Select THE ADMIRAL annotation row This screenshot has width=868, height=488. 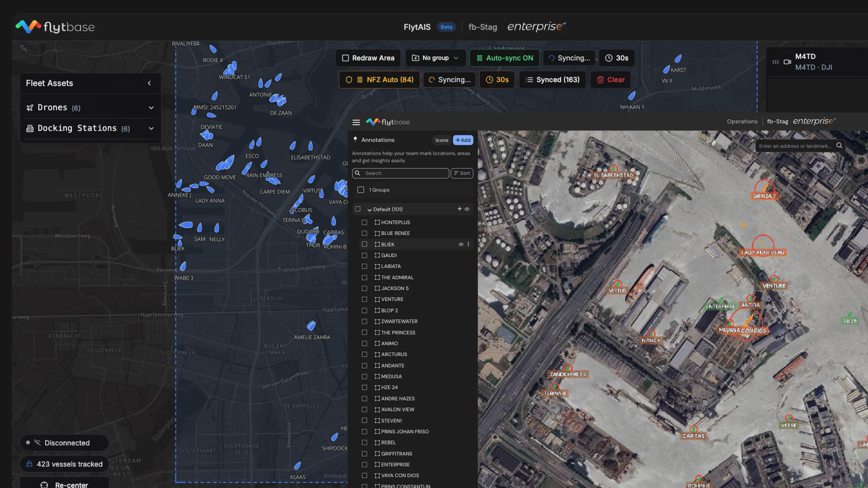(416, 277)
